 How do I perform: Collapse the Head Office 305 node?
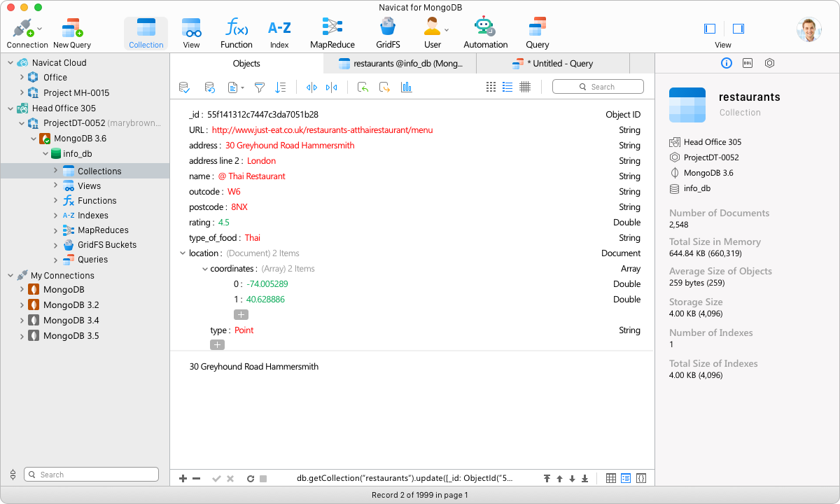(x=10, y=108)
